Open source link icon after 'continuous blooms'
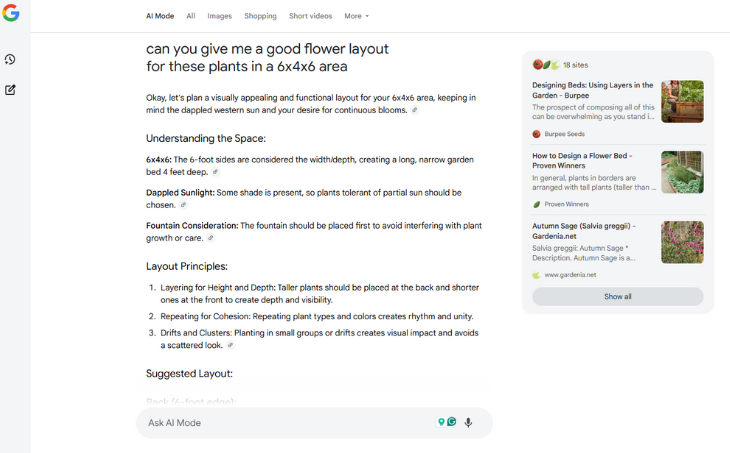This screenshot has width=730, height=453. coord(414,110)
